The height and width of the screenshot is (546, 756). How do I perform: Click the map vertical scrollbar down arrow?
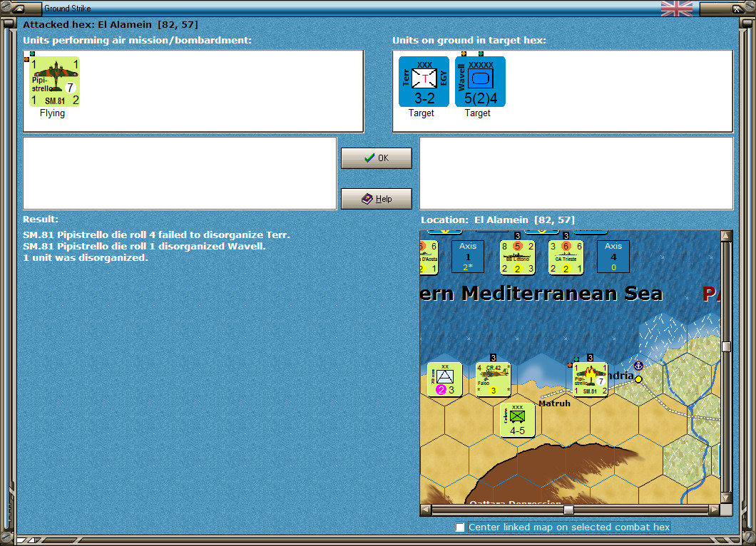[726, 498]
